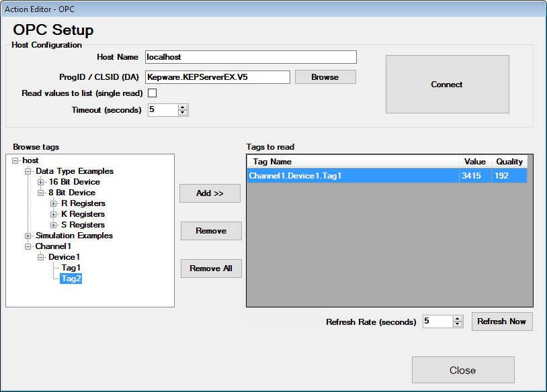Increase Refresh Rate with up arrow

[x=458, y=319]
